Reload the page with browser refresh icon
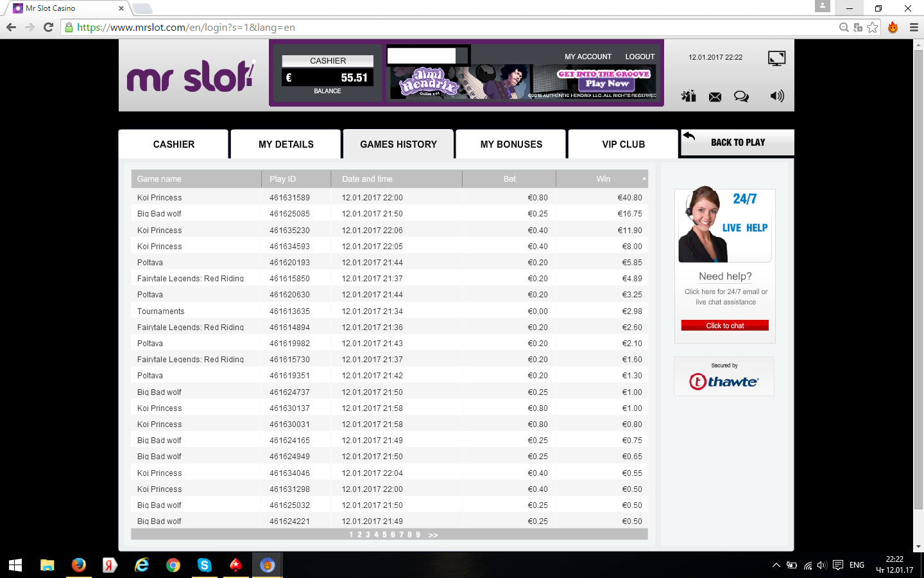 point(48,27)
